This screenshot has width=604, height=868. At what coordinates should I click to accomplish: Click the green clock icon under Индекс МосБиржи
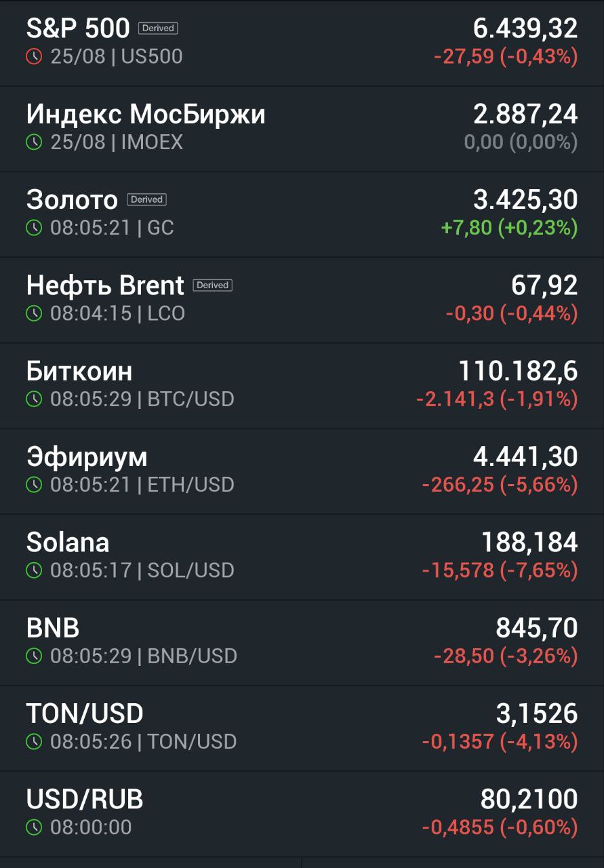(34, 142)
